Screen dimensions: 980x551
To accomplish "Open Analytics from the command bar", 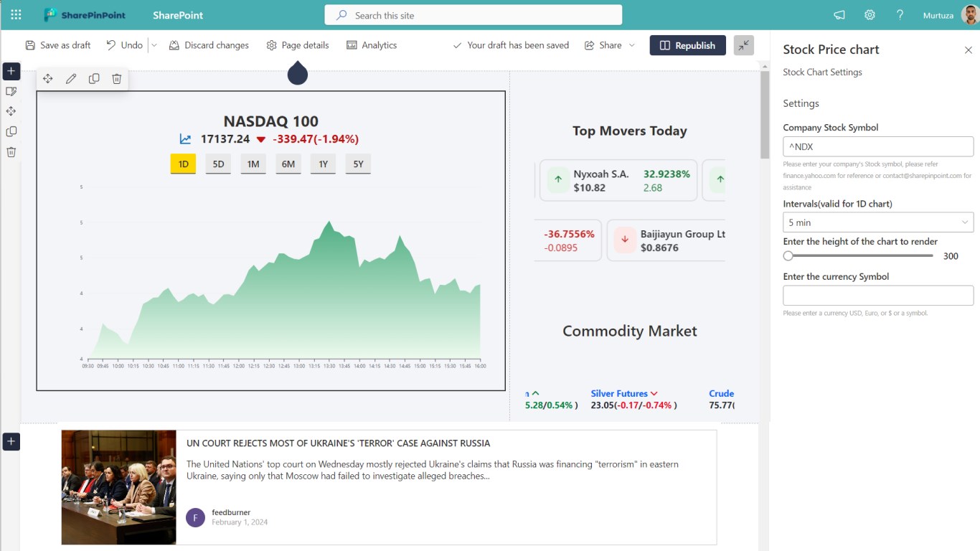I will [x=372, y=45].
